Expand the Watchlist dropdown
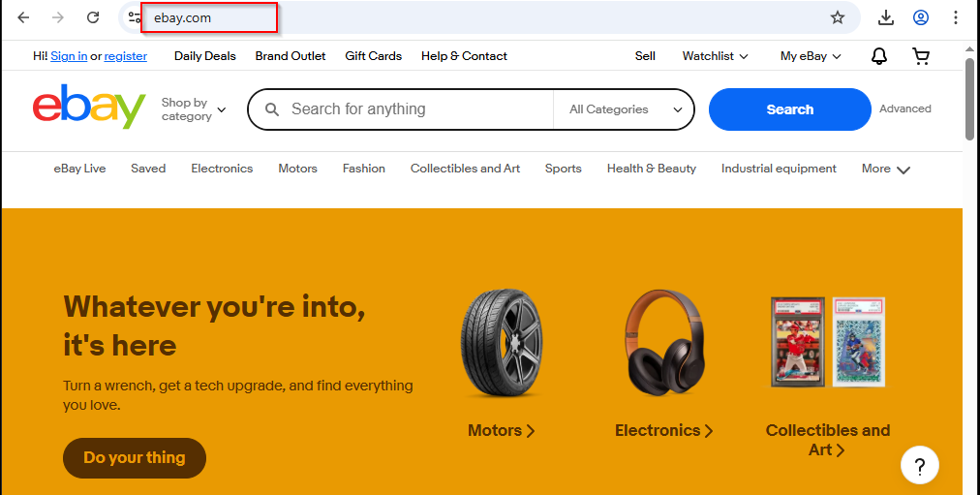Viewport: 980px width, 495px height. [715, 56]
